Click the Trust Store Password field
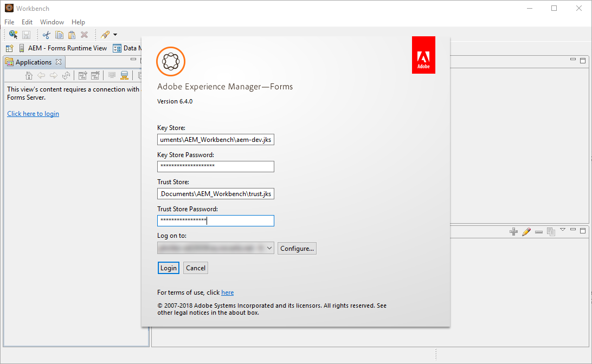 (x=216, y=220)
